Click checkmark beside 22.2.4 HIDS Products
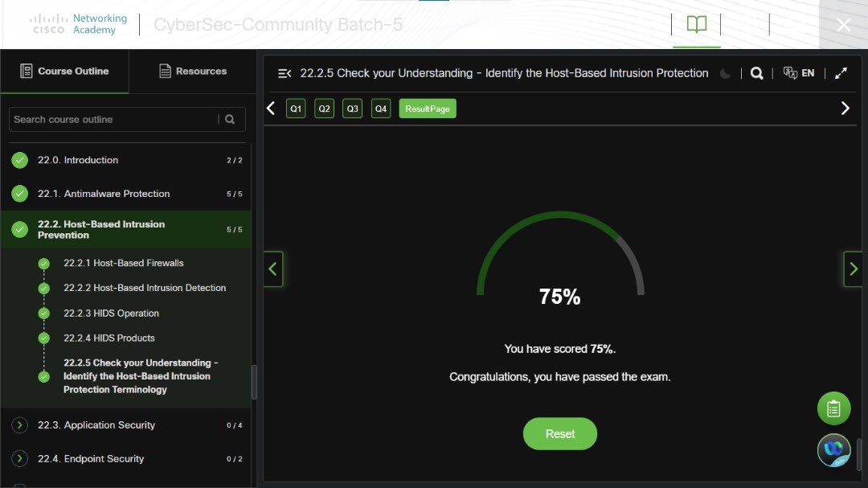The width and height of the screenshot is (868, 488). point(43,338)
